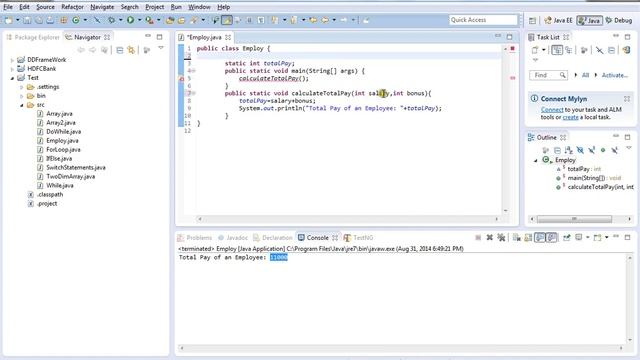This screenshot has height=360, width=640.
Task: Switch to the TestNG tab
Action: (x=359, y=238)
